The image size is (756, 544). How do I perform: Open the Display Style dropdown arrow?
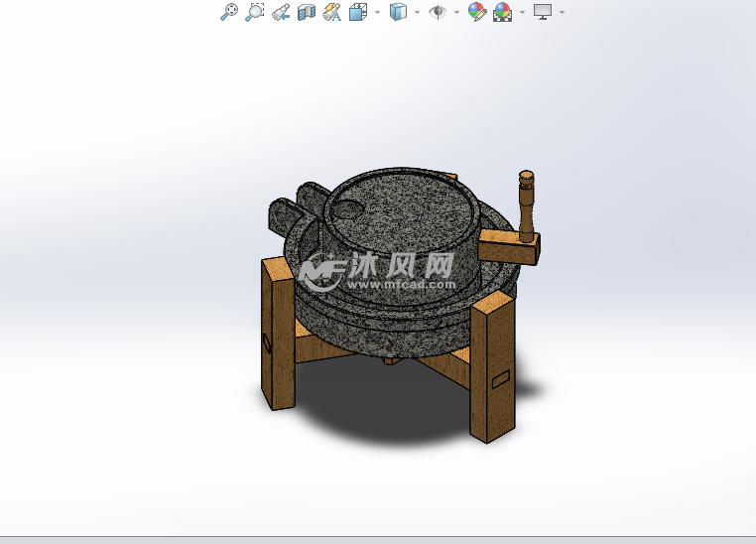pos(417,13)
